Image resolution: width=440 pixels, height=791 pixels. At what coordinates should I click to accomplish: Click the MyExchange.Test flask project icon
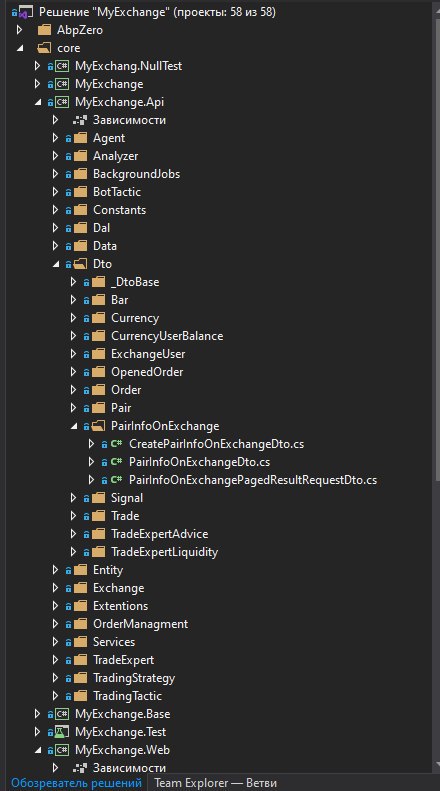click(x=62, y=731)
